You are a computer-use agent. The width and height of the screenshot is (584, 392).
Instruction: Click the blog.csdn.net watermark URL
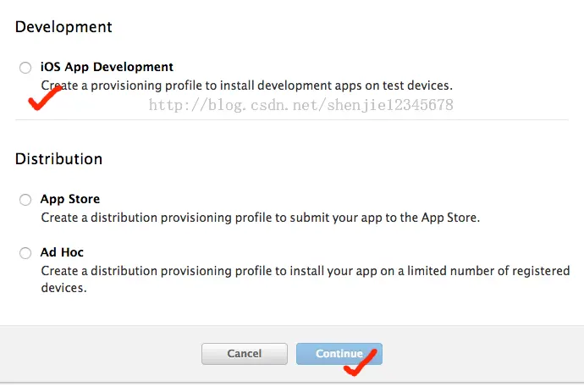pyautogui.click(x=301, y=105)
